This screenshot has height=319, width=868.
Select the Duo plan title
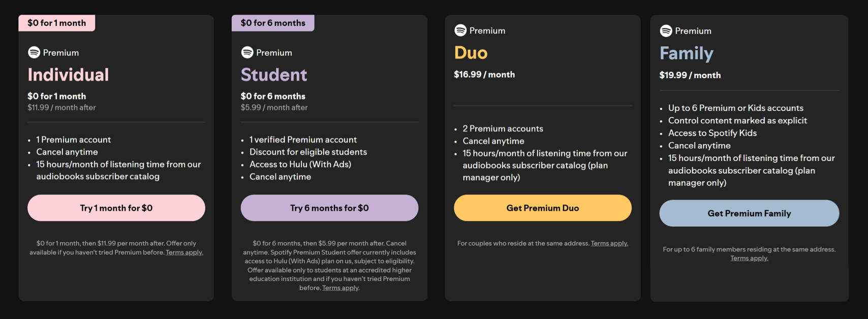coord(470,52)
